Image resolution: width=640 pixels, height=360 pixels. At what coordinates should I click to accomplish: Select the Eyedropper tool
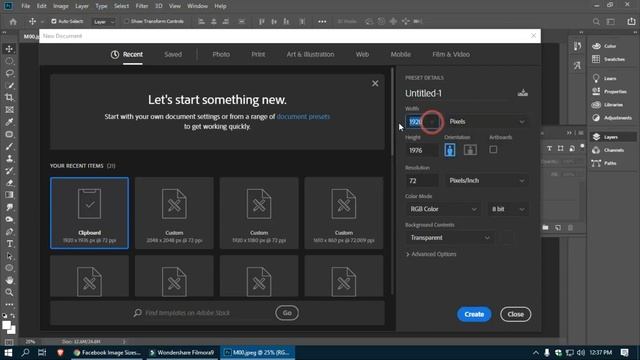coord(9,122)
